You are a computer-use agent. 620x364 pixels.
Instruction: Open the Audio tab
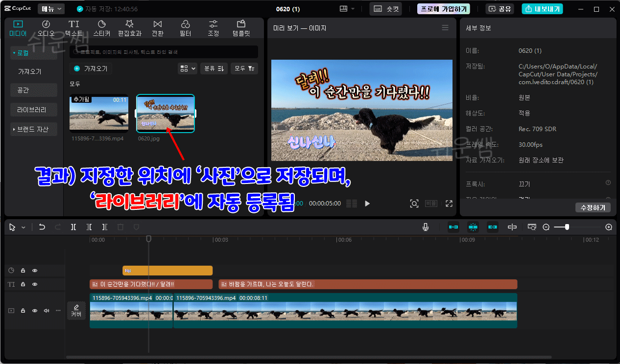pyautogui.click(x=46, y=29)
